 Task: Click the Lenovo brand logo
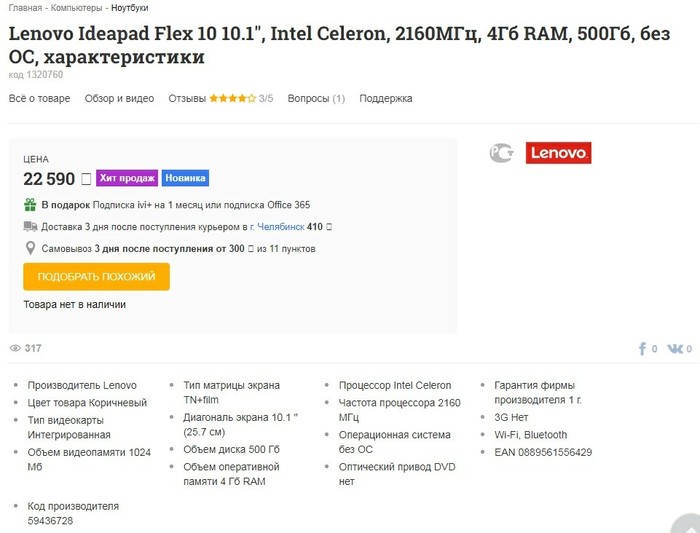[x=558, y=153]
